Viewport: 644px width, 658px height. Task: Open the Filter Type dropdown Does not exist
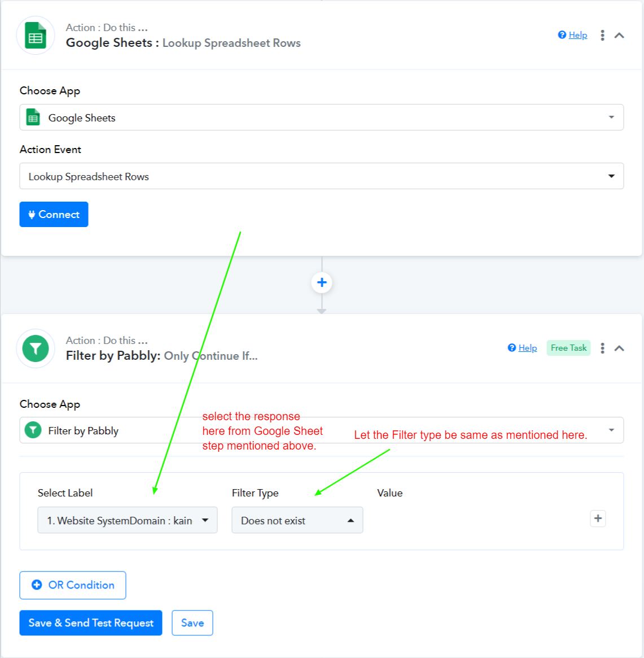click(x=297, y=520)
